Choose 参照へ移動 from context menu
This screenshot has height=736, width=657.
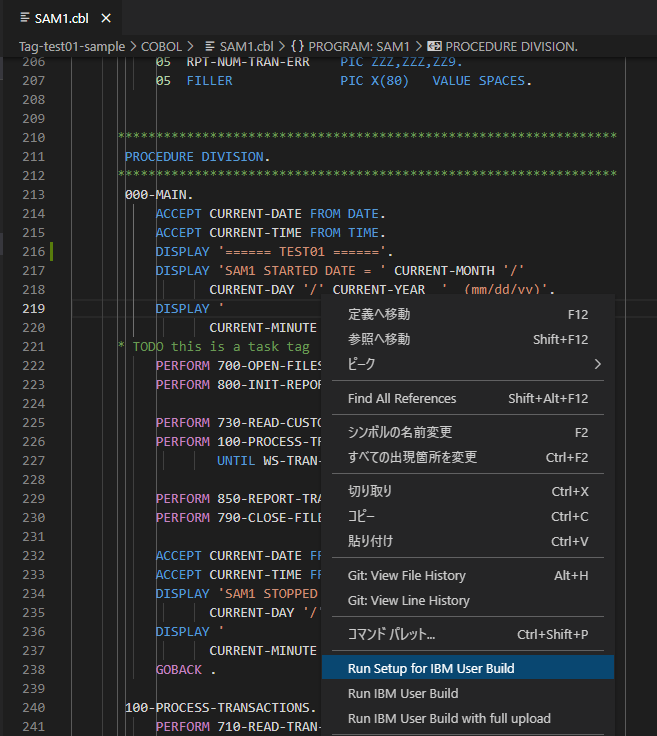point(468,339)
